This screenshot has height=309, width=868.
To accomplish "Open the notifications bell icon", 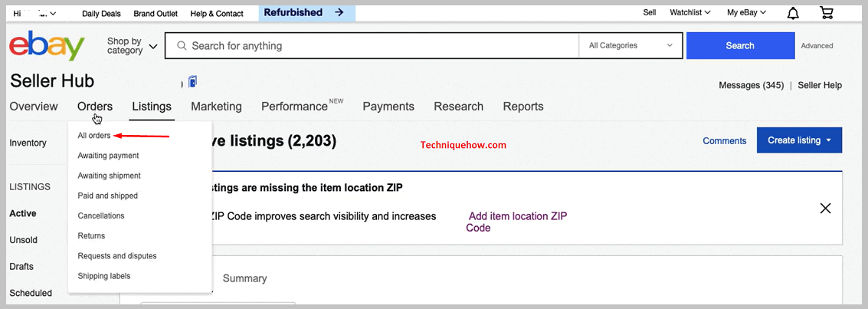I will click(x=793, y=13).
